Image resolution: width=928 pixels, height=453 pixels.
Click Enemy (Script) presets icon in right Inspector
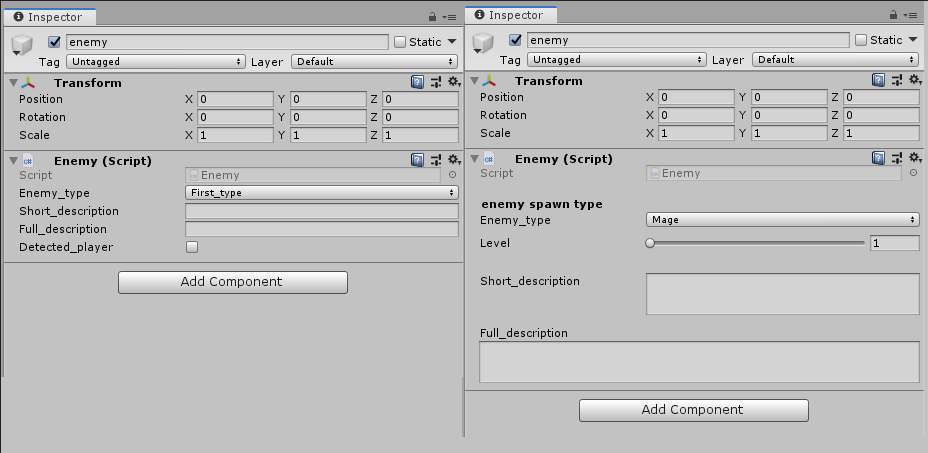897,158
